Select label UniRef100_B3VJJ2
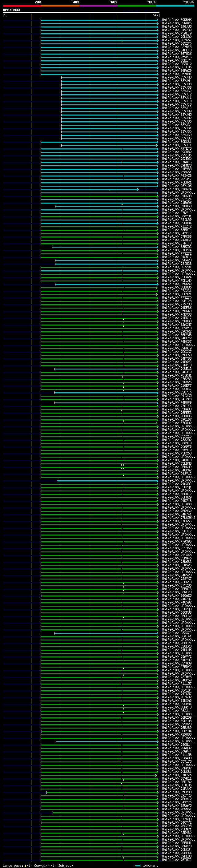 [177, 94]
